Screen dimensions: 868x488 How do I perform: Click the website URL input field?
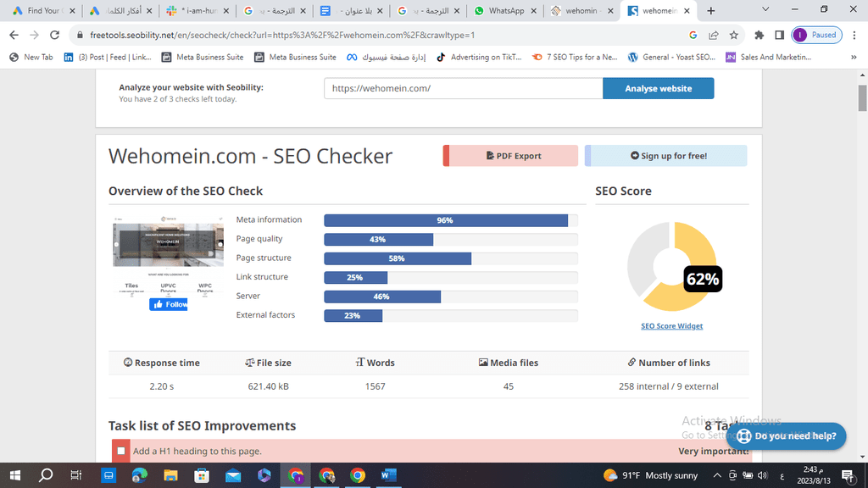click(464, 88)
